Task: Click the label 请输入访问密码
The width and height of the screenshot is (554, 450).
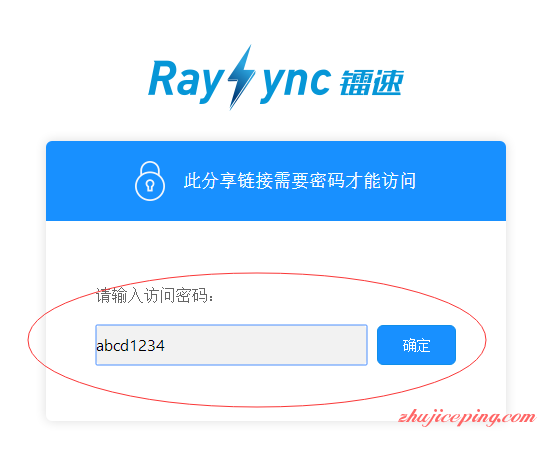Action: [155, 295]
